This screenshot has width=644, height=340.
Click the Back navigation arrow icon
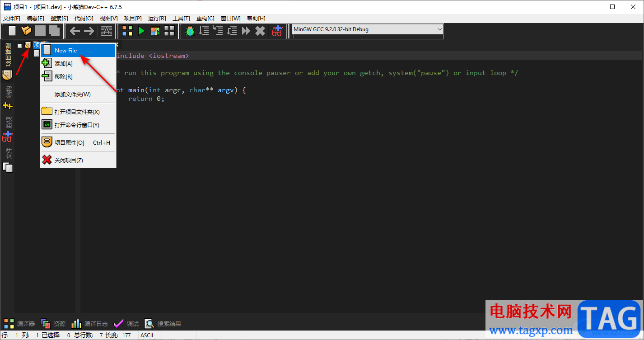(75, 31)
